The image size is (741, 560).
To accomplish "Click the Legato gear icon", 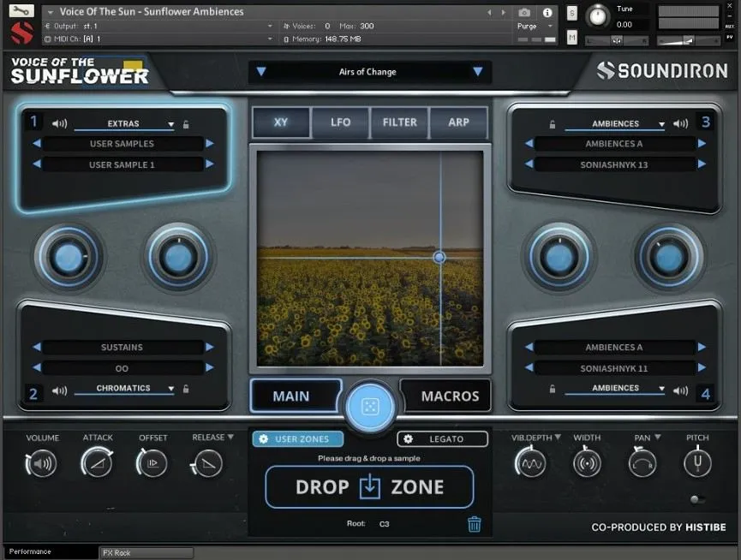I will [408, 439].
